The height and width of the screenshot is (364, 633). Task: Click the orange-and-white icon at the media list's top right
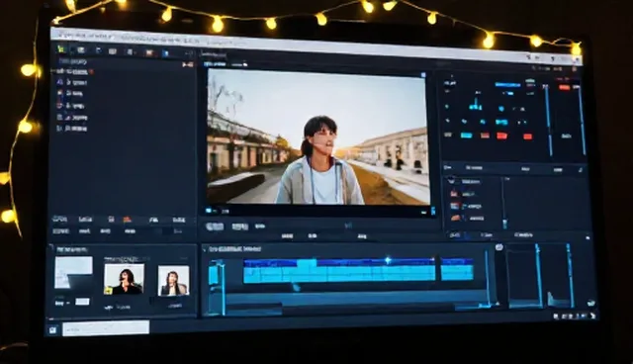(x=188, y=64)
